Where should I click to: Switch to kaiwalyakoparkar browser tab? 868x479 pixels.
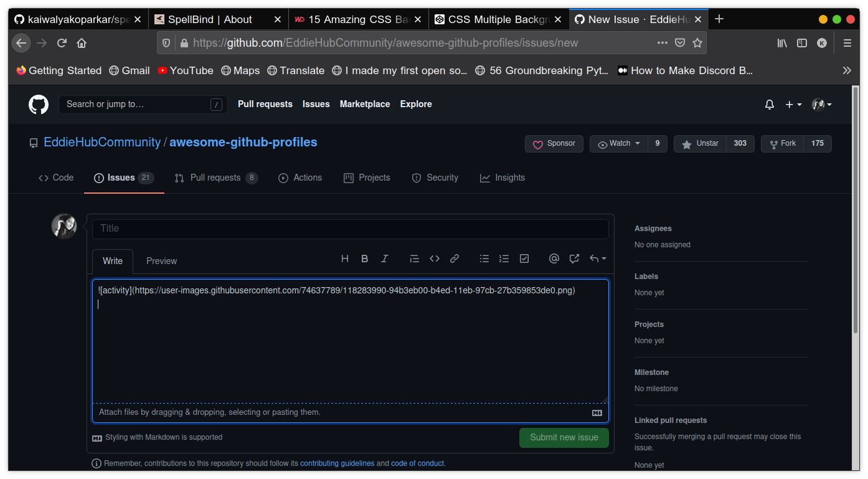[78, 19]
